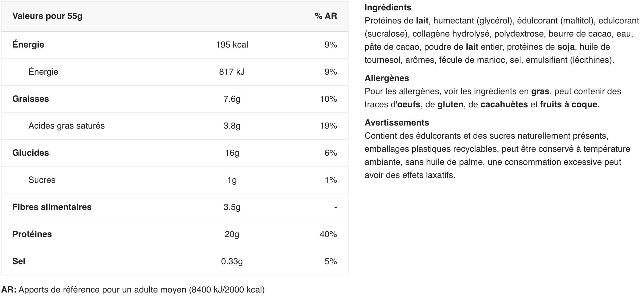This screenshot has width=644, height=298.
Task: Select the 817 kJ energy value
Action: (x=232, y=72)
